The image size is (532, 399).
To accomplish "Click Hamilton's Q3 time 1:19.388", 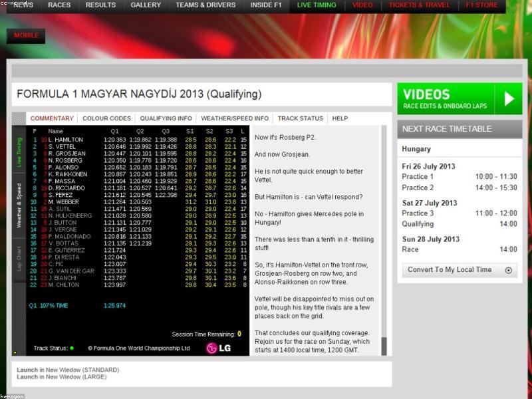I will (166, 140).
